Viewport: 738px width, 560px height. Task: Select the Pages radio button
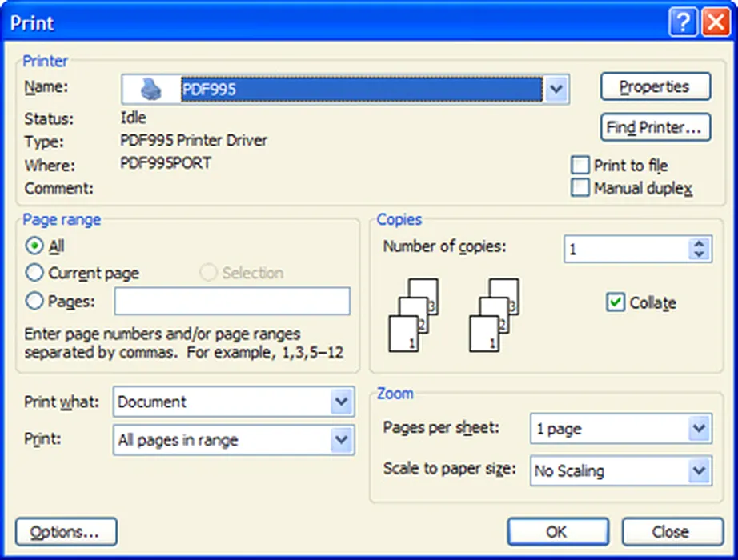point(34,301)
